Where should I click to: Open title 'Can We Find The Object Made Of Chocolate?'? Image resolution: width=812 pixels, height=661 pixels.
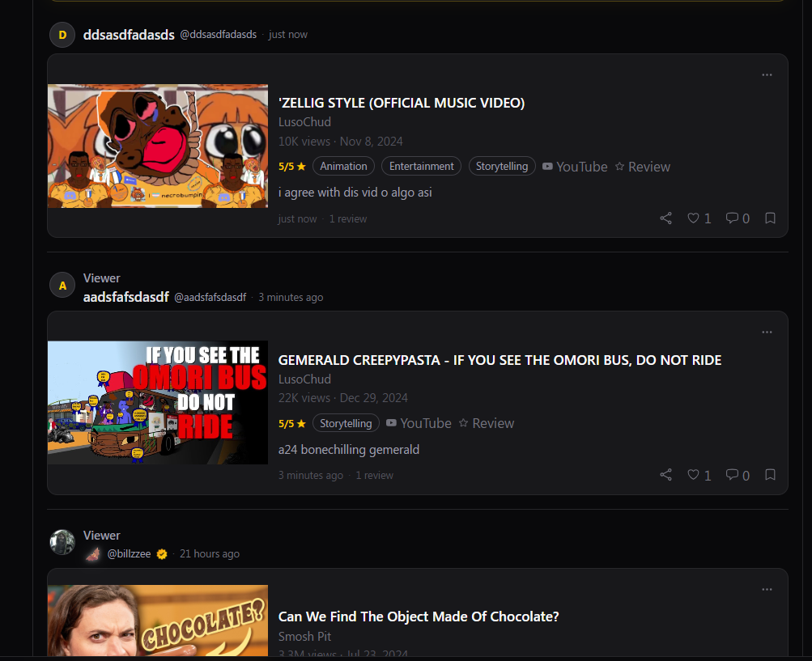coord(419,617)
